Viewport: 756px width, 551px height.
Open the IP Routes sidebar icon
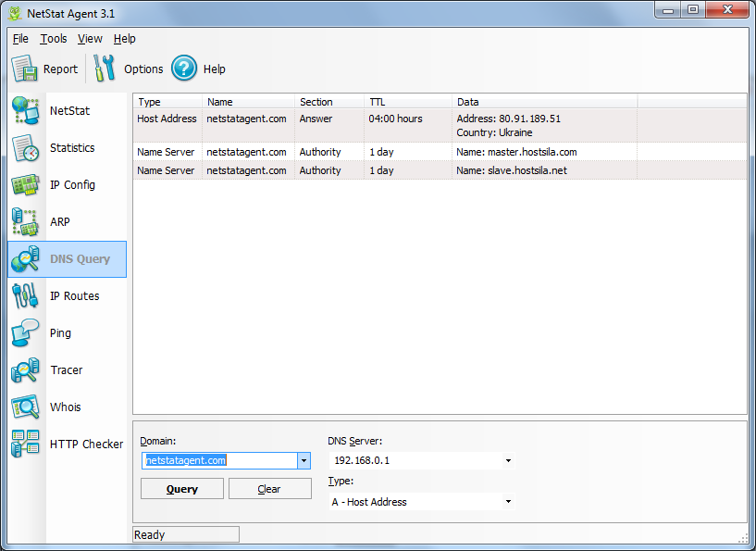[25, 295]
